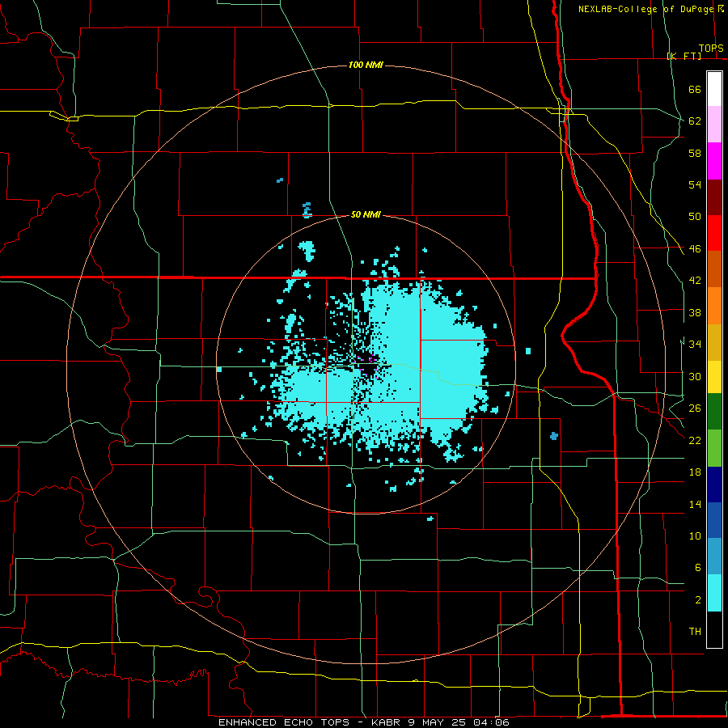Click the legend value "50"
The width and height of the screenshot is (728, 728).
pyautogui.click(x=695, y=217)
